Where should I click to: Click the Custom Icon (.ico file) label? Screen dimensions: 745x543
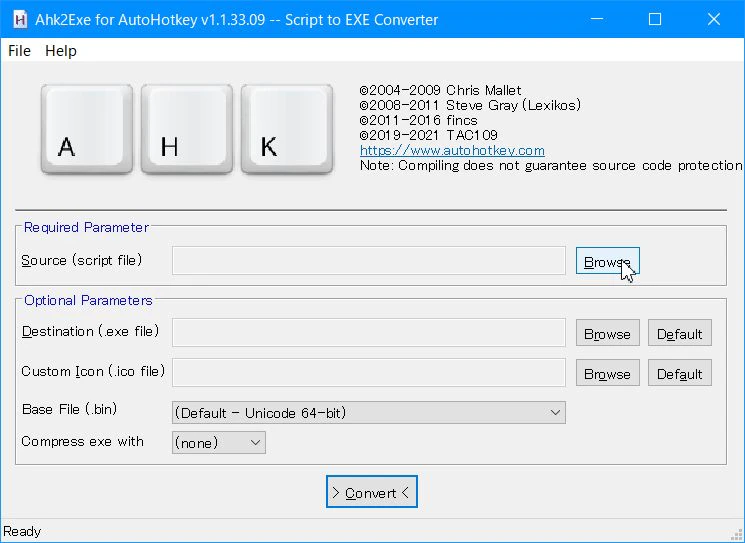point(93,371)
